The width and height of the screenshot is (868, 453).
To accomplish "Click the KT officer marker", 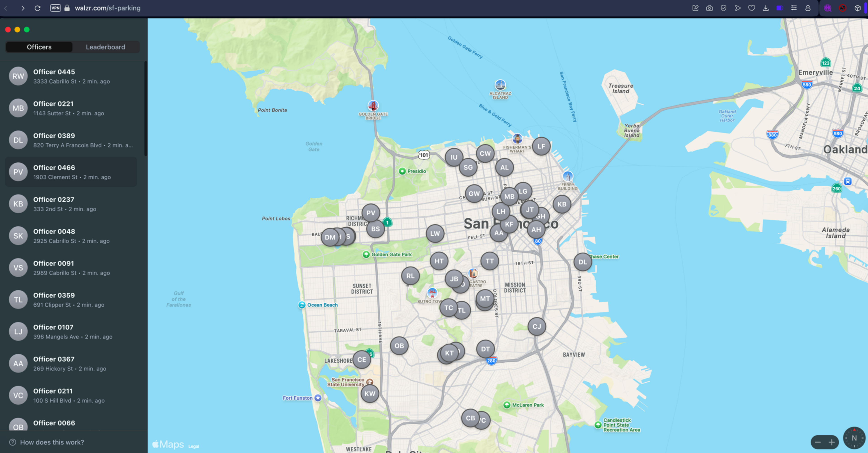I will [x=449, y=353].
